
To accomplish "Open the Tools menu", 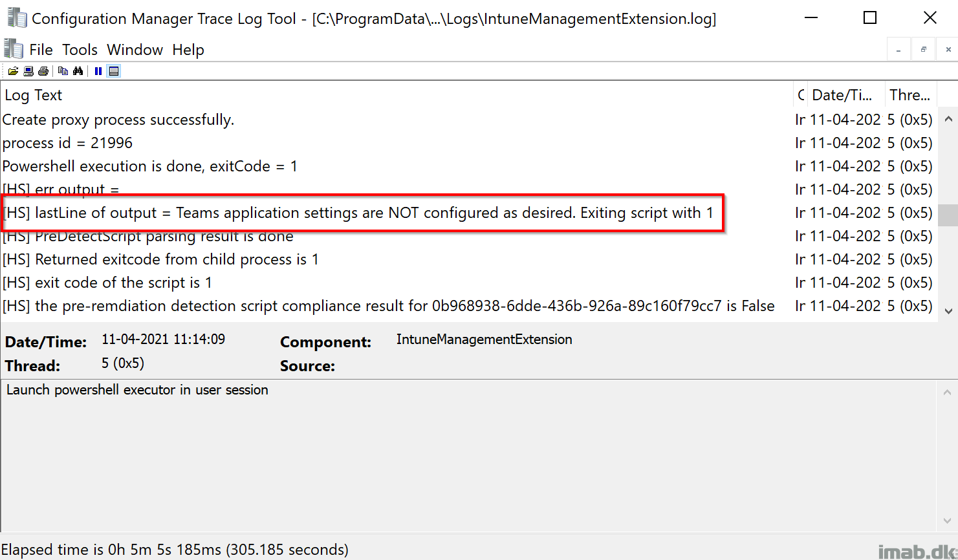I will click(x=80, y=50).
